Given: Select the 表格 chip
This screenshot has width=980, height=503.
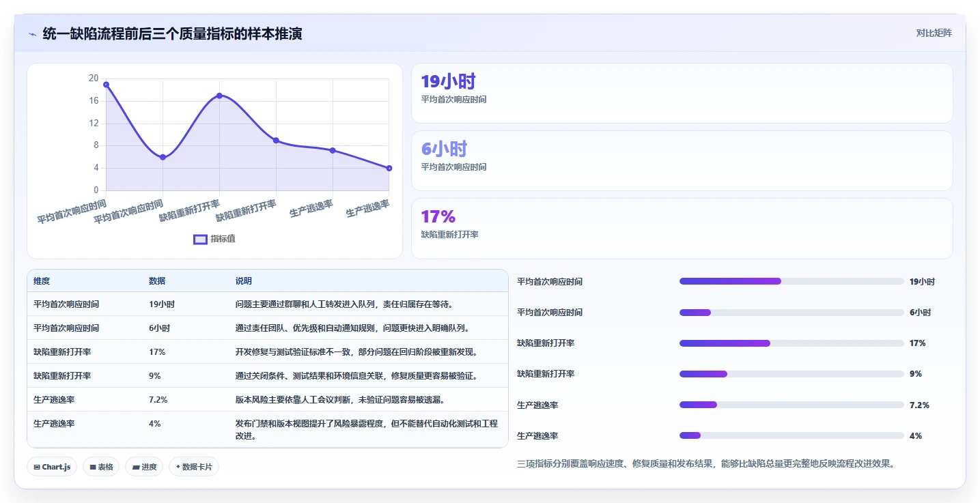Looking at the screenshot, I should [x=101, y=467].
